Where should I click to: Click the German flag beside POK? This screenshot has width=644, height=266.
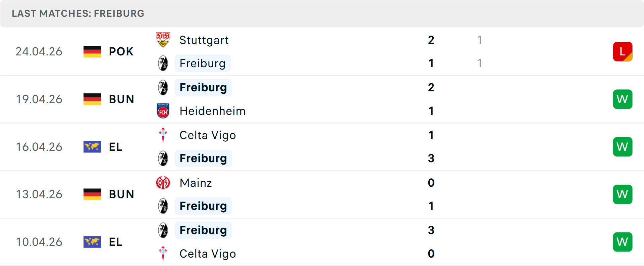(x=92, y=51)
